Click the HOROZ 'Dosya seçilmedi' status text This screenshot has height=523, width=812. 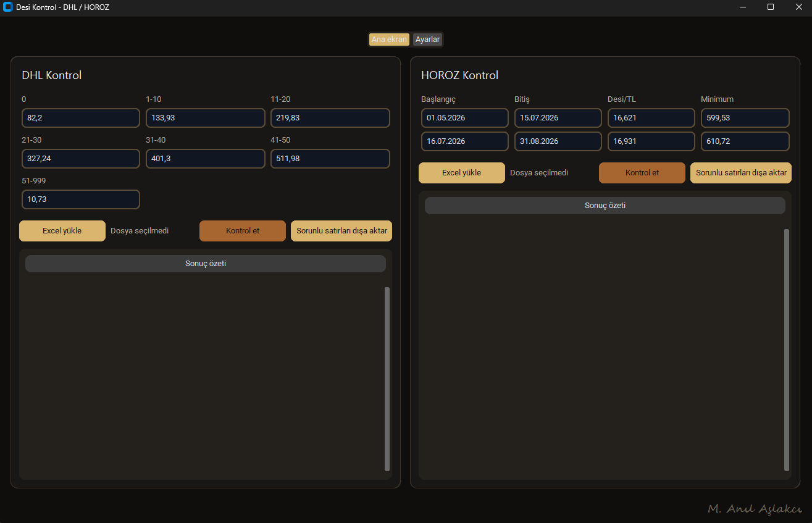(539, 173)
